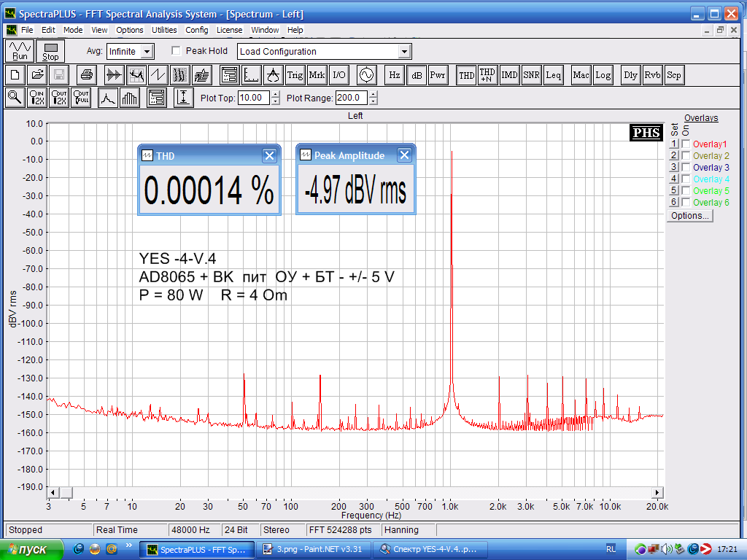Open the Utilities menu
Screen dimensions: 747x560
pyautogui.click(x=164, y=30)
